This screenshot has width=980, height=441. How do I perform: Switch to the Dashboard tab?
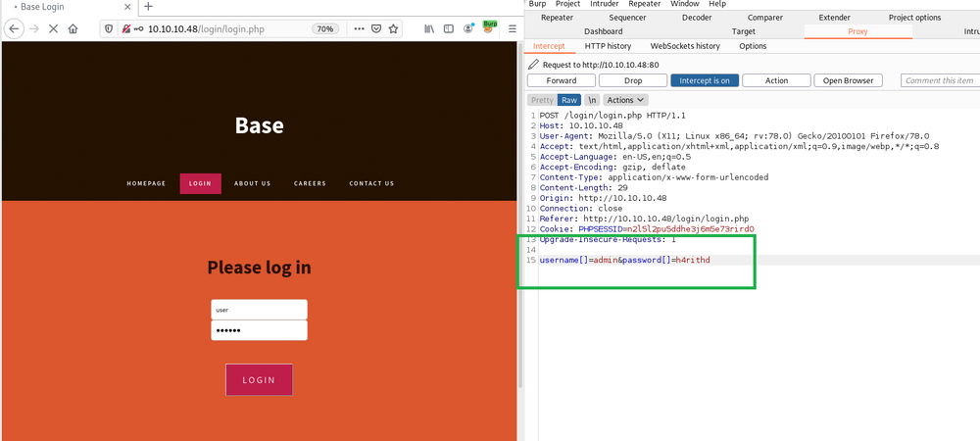[x=603, y=31]
